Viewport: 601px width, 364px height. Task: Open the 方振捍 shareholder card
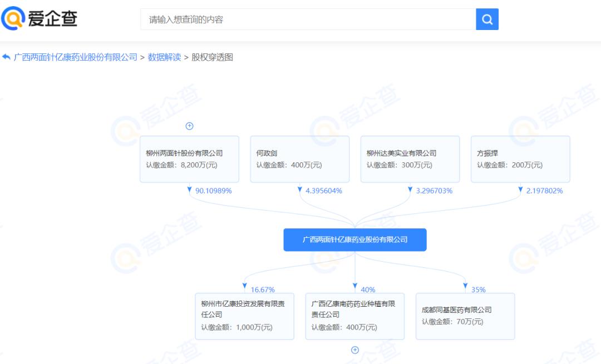520,159
